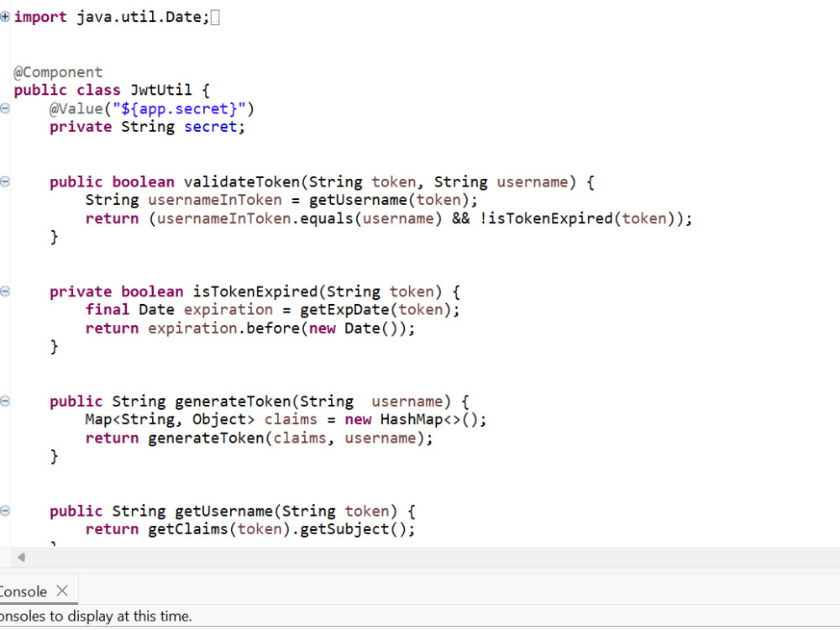This screenshot has width=840, height=630.
Task: Switch to the Console tab
Action: [x=23, y=591]
